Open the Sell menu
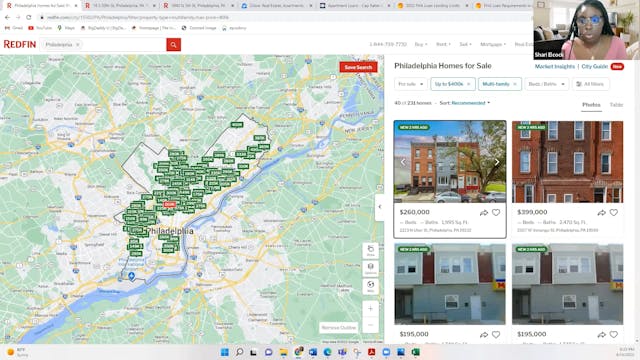This screenshot has height=360, width=640. click(465, 44)
